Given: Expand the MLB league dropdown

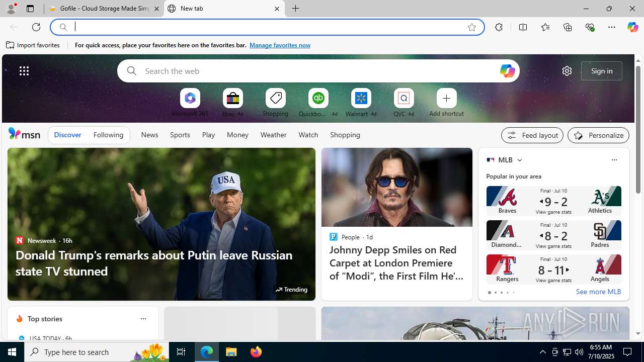Looking at the screenshot, I should click(x=519, y=160).
